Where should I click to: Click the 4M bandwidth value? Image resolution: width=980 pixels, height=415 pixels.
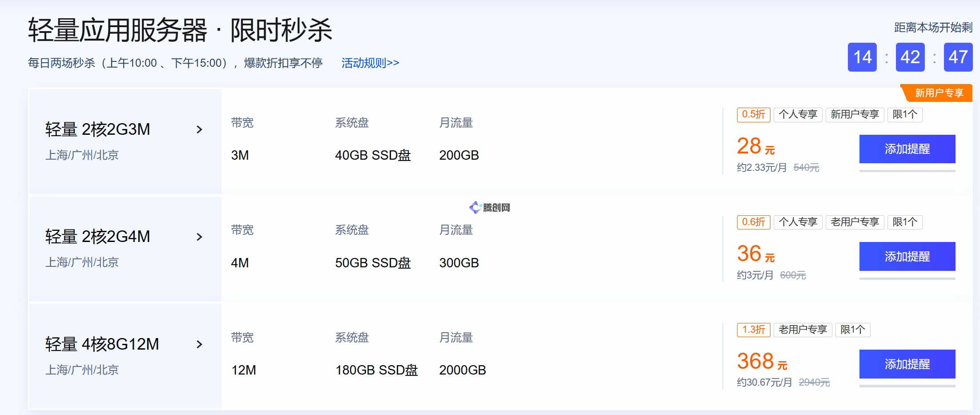click(x=240, y=263)
